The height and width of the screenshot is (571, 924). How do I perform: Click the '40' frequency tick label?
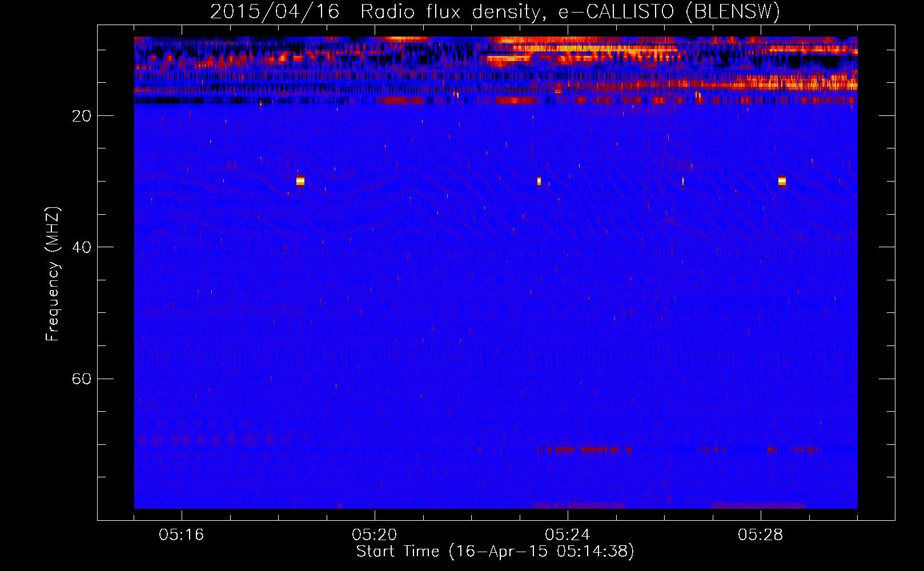pyautogui.click(x=82, y=247)
